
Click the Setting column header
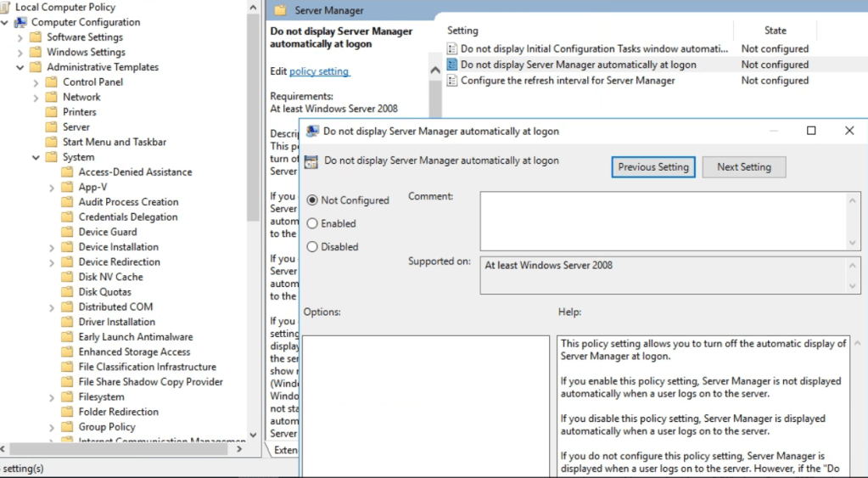(x=463, y=31)
